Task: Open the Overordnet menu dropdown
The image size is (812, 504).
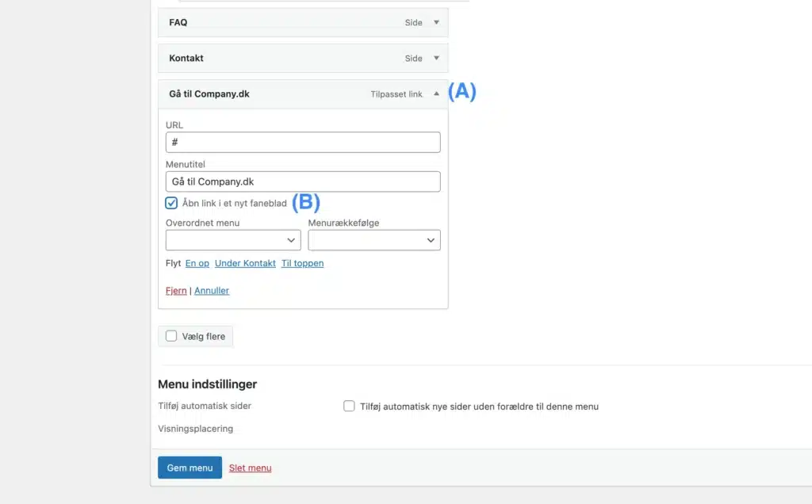Action: (233, 240)
